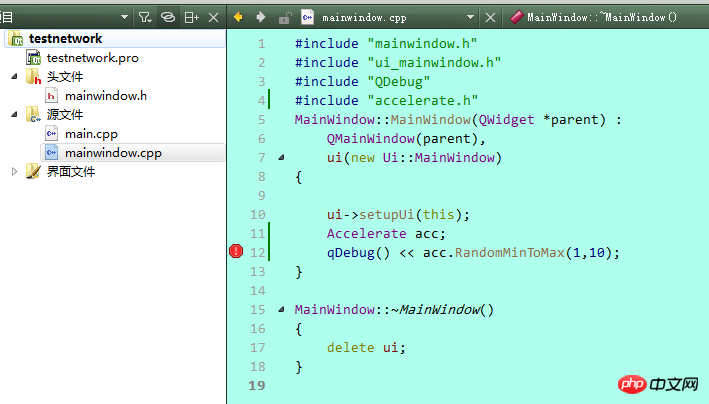Click the split panel icon
The width and height of the screenshot is (709, 404).
click(x=191, y=18)
